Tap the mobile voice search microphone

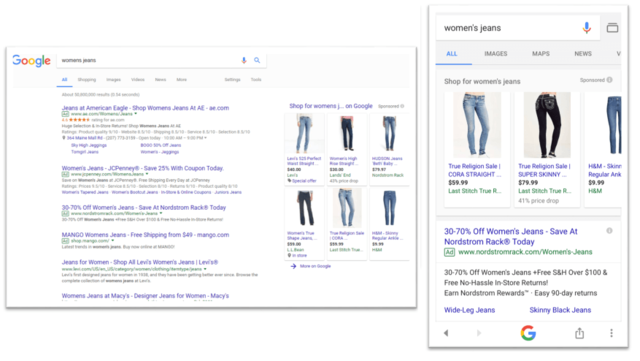click(587, 28)
